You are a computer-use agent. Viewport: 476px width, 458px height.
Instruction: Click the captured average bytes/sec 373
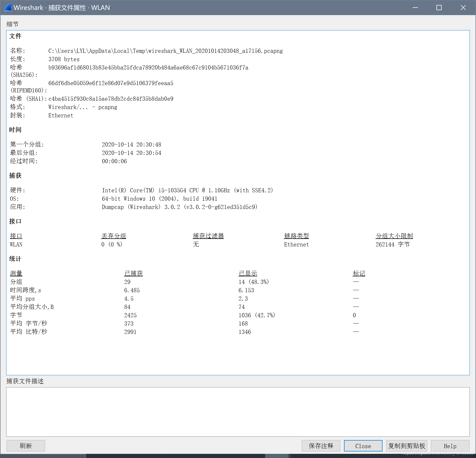[129, 323]
